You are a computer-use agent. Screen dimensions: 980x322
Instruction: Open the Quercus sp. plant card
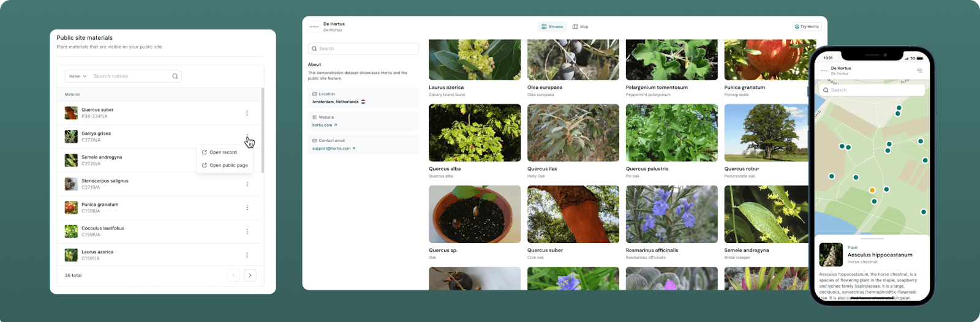pos(475,223)
